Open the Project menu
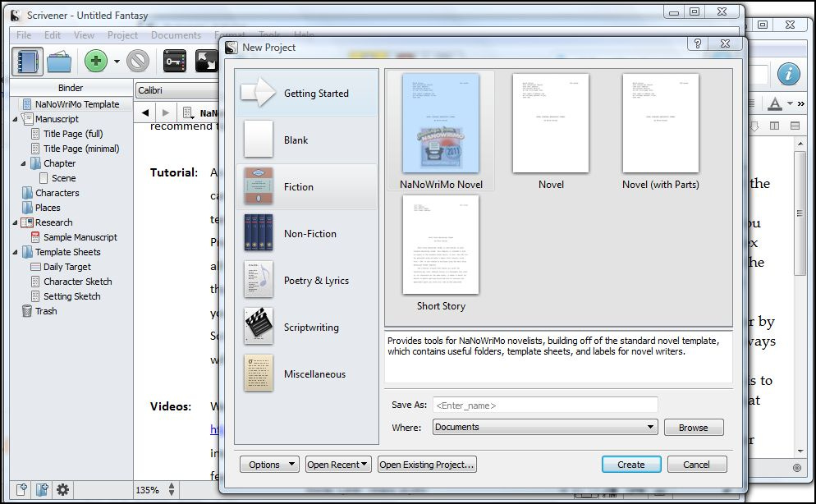The height and width of the screenshot is (504, 816). tap(122, 34)
